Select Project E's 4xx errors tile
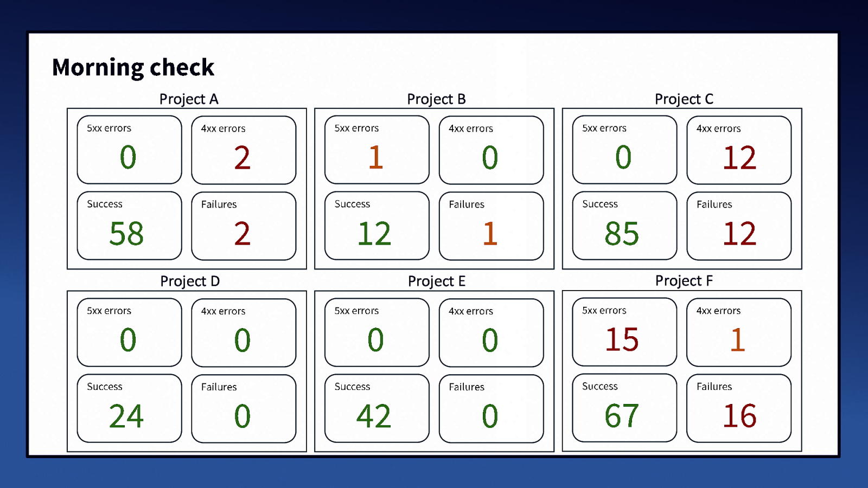Image resolution: width=868 pixels, height=488 pixels. (x=491, y=333)
